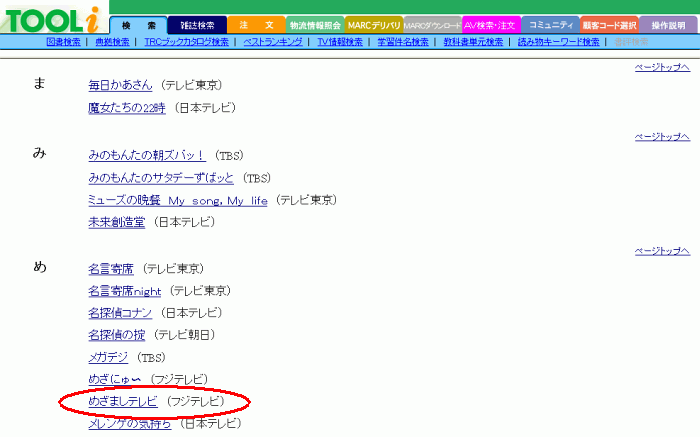Click the TOOLi logo
The width and height of the screenshot is (700, 437).
pos(53,20)
